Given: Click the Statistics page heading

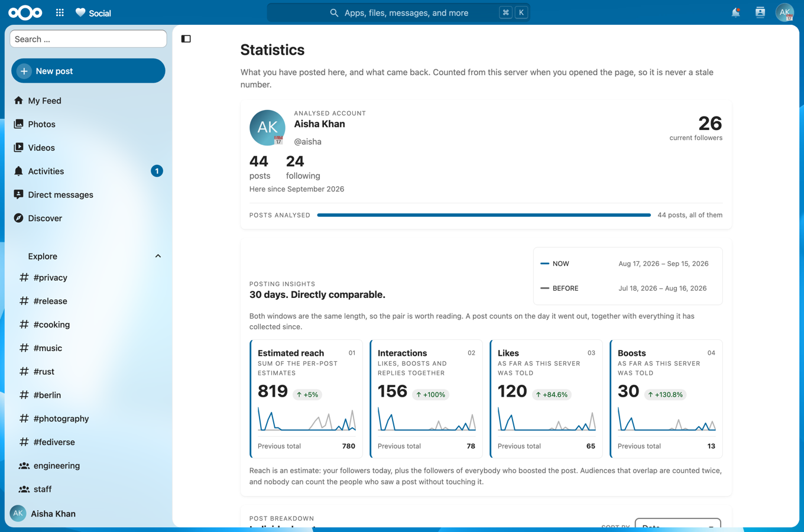Looking at the screenshot, I should 273,50.
